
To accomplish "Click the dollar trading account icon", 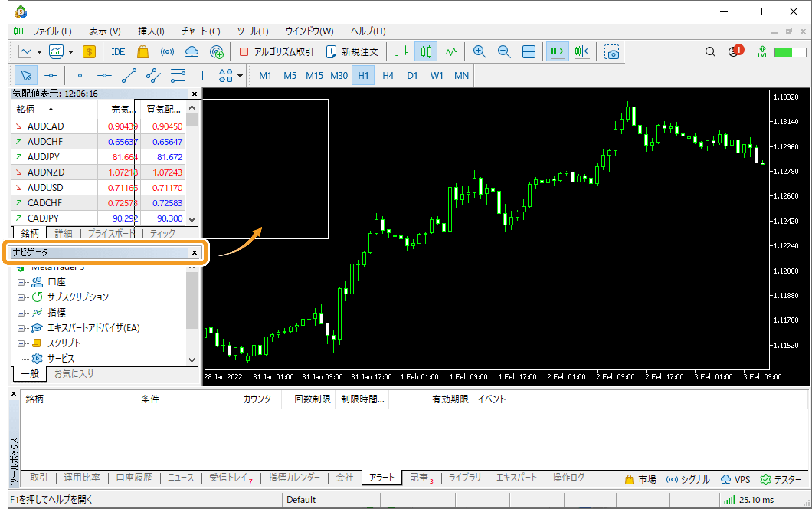I will pyautogui.click(x=89, y=52).
